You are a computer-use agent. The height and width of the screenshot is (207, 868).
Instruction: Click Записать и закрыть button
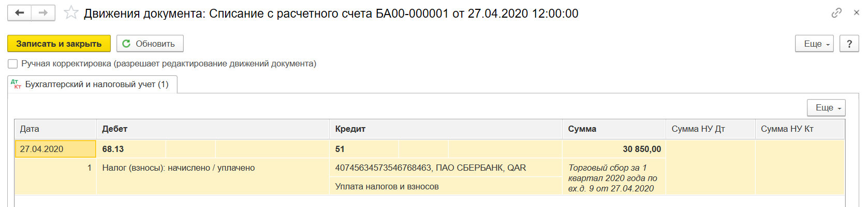(x=59, y=44)
